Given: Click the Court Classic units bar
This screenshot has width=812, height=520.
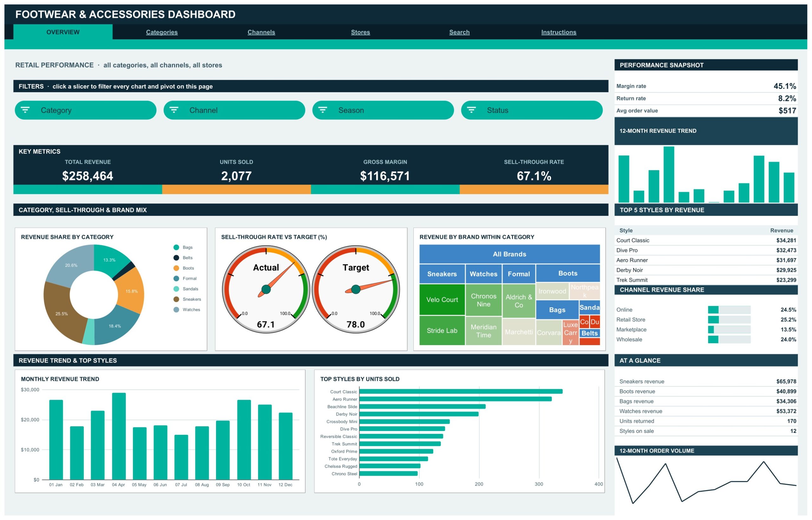Looking at the screenshot, I should 461,391.
